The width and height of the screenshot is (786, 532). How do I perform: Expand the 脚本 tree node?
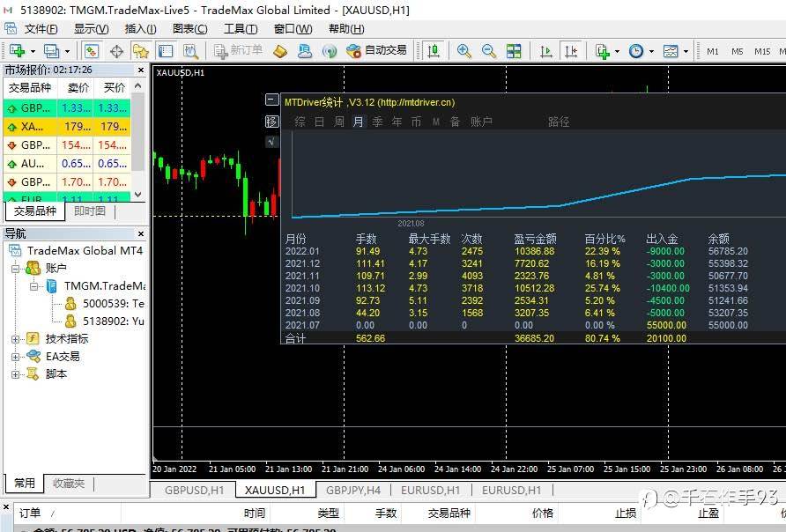click(x=16, y=374)
